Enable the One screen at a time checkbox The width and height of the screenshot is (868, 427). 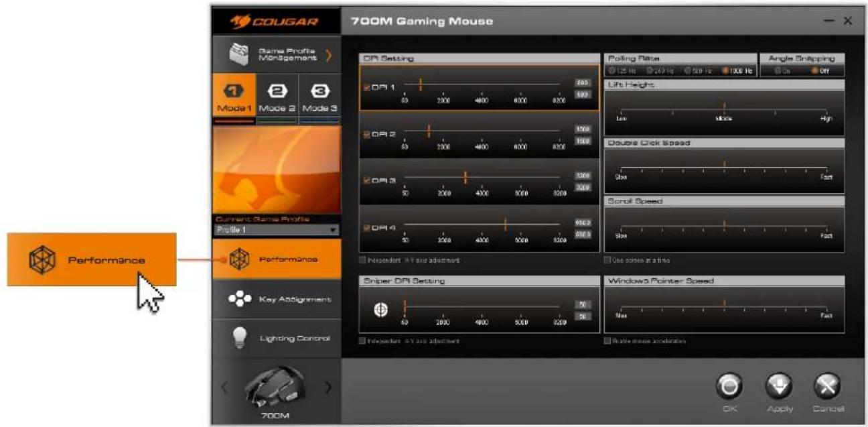(x=608, y=260)
